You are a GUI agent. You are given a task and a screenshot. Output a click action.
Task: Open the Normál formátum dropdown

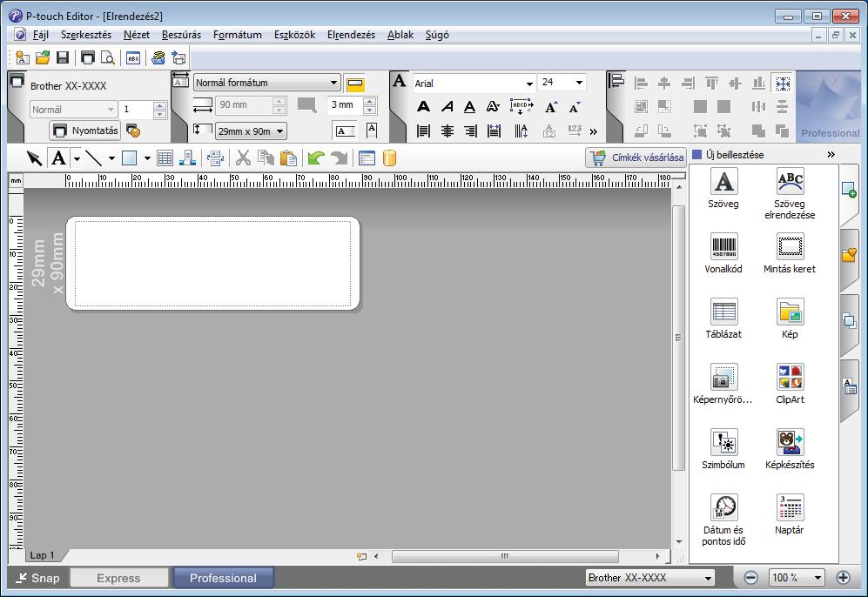[x=266, y=83]
